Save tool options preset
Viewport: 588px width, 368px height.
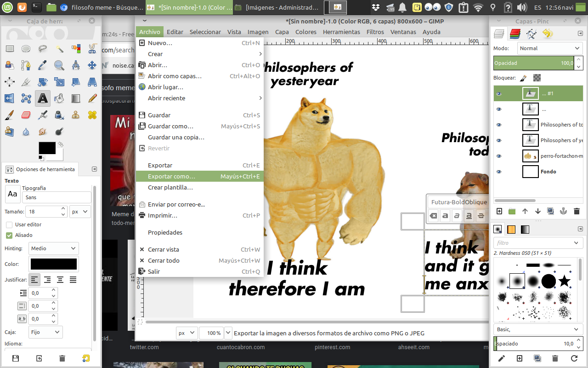(x=15, y=358)
